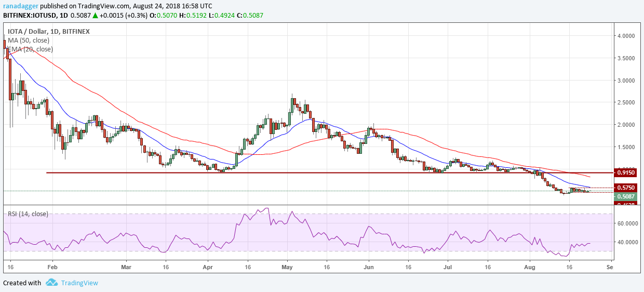Screen dimensions: 644x292
Task: Click the 2.5000 price axis value
Action: 627,102
